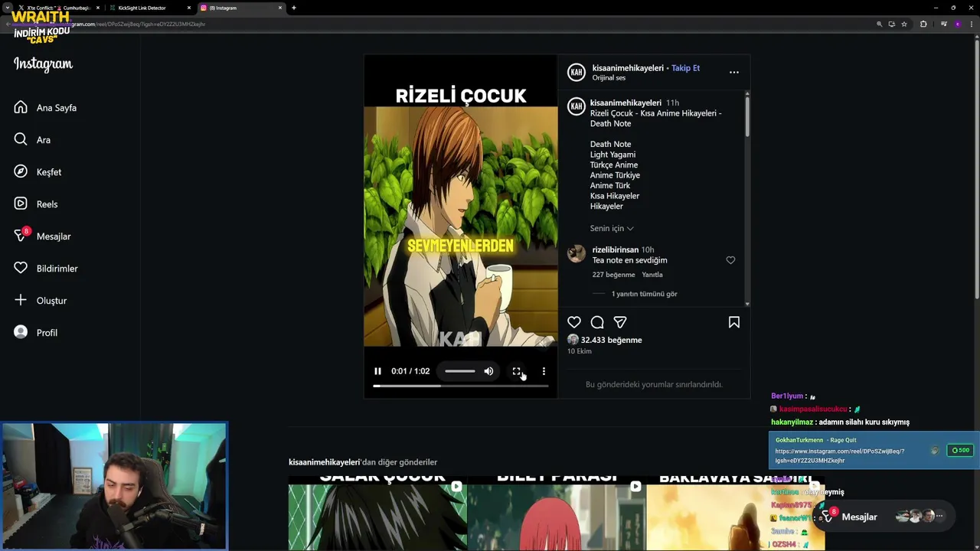The width and height of the screenshot is (980, 551).
Task: Click the install app icon in address bar
Action: tap(891, 24)
